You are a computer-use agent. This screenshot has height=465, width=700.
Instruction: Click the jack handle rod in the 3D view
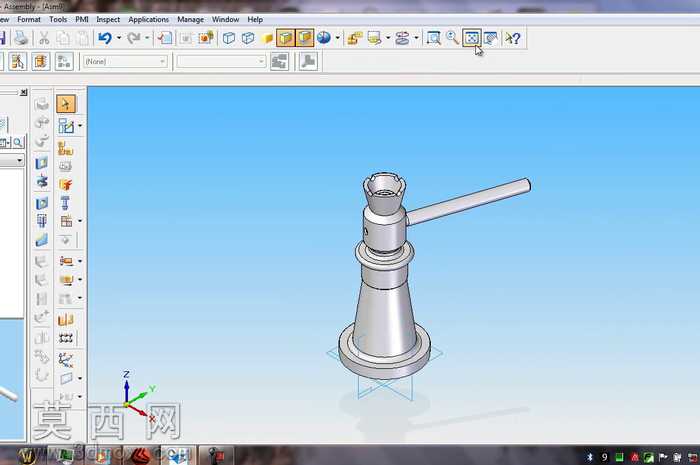point(469,200)
